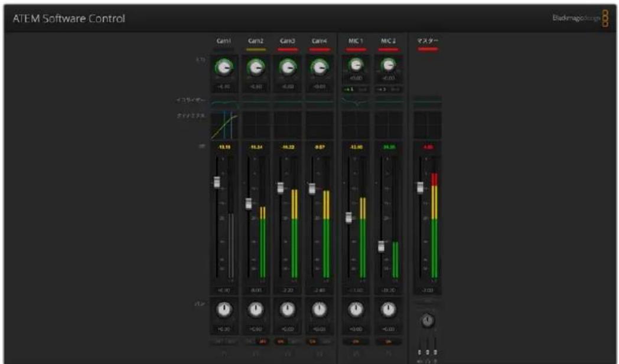This screenshot has width=619, height=364.
Task: Click Cam3 channel fader handle
Action: click(281, 188)
